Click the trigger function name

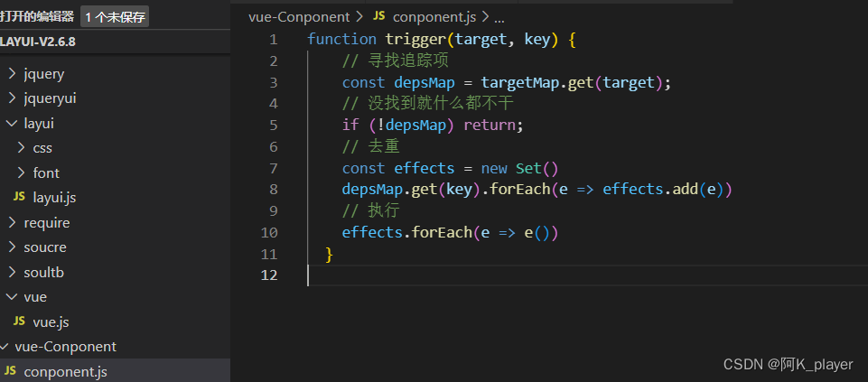(x=415, y=40)
